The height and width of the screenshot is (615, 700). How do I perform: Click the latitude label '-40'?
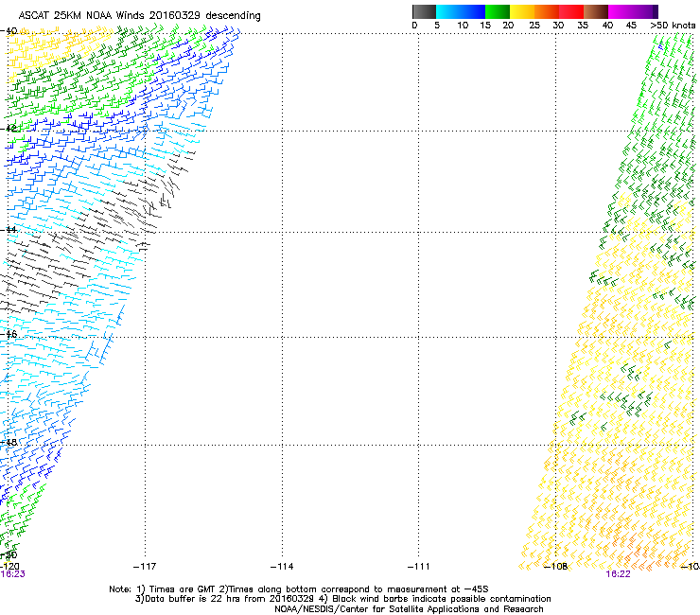coord(9,31)
